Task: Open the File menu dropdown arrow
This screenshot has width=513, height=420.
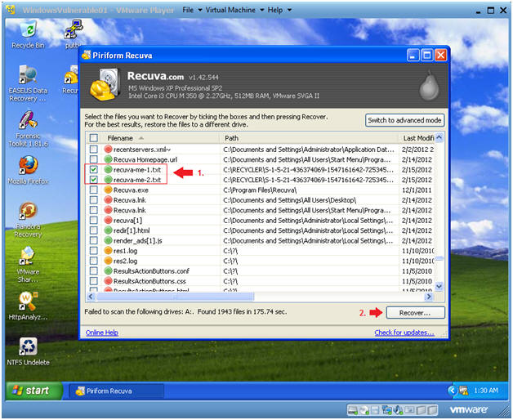Action: [x=200, y=10]
